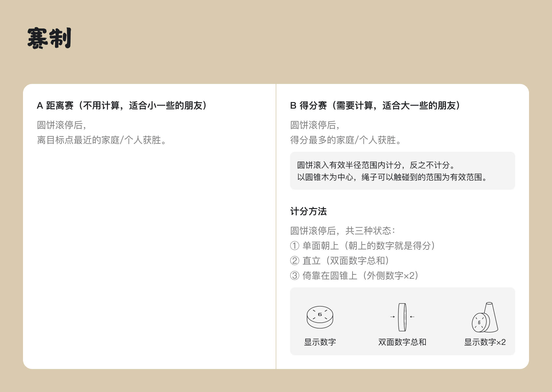The height and width of the screenshot is (392, 552).
Task: Click circled number ② marker
Action: pos(294,261)
